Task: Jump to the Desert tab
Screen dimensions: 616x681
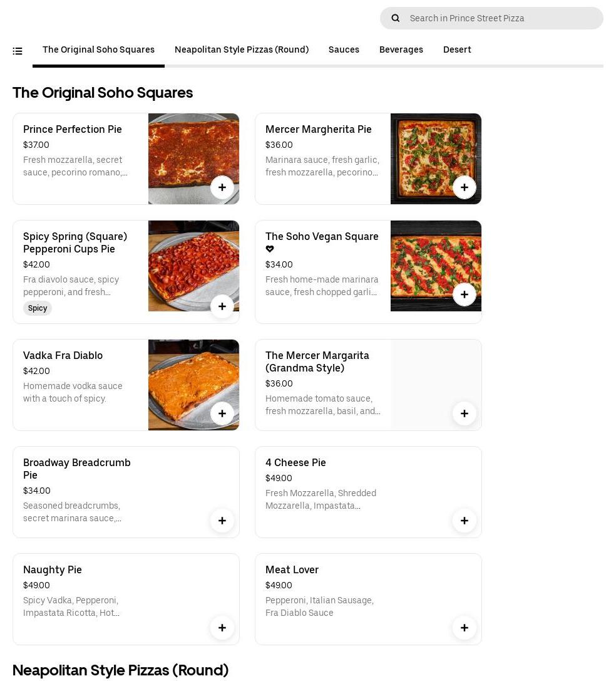Action: (457, 49)
